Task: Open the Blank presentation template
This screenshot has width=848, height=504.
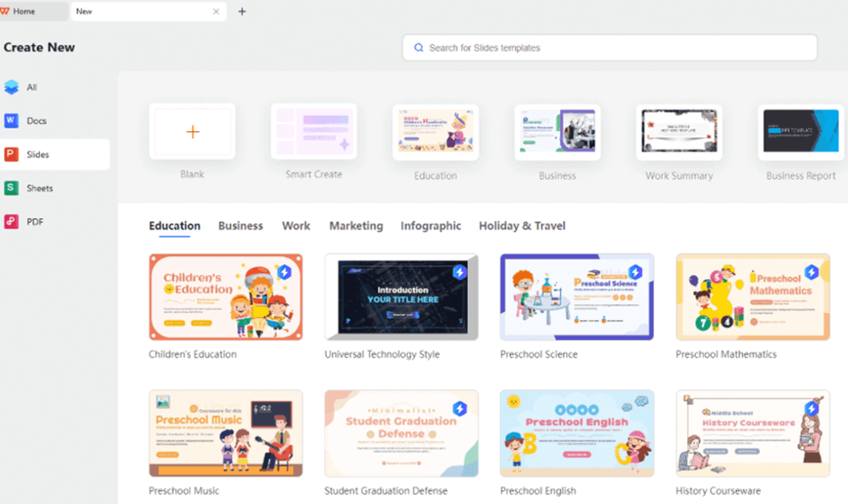Action: [191, 131]
